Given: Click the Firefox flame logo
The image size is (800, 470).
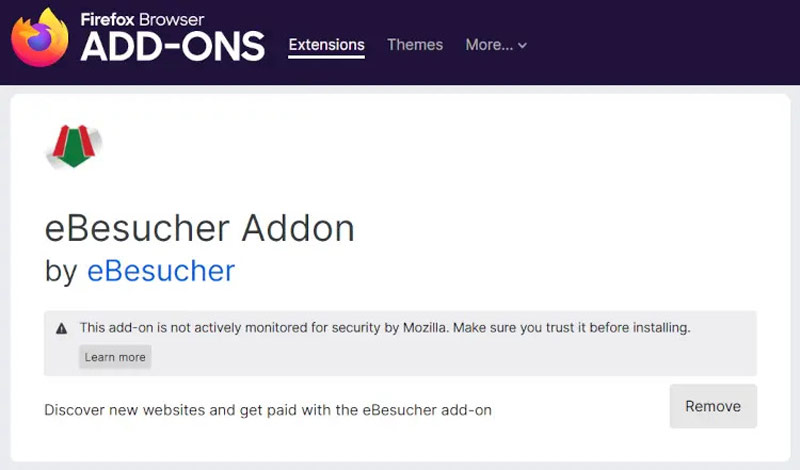Looking at the screenshot, I should tap(40, 37).
